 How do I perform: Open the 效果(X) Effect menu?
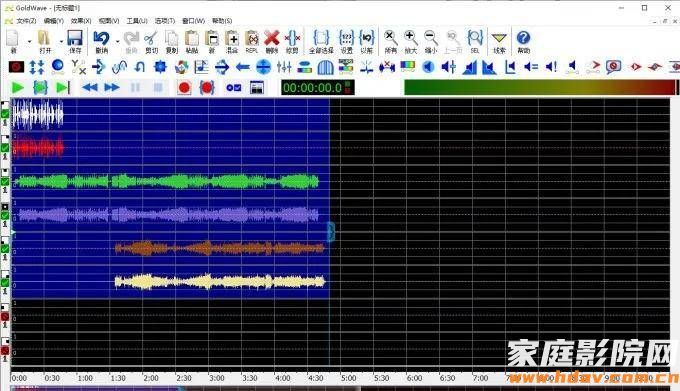(x=81, y=21)
